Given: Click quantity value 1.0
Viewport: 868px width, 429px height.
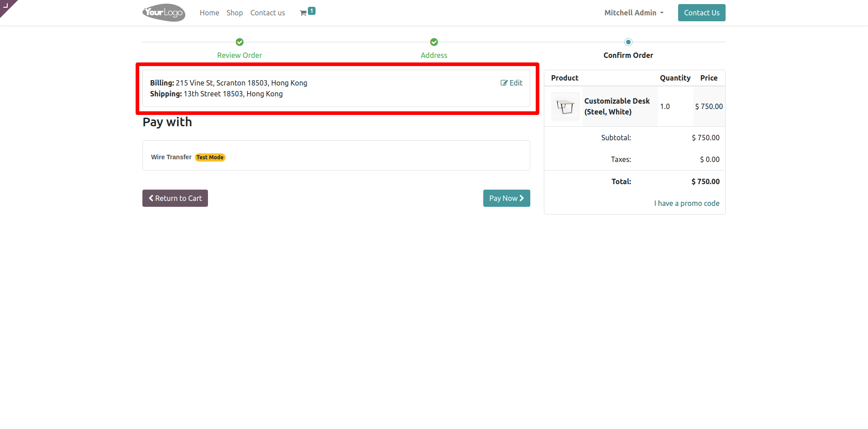Looking at the screenshot, I should tap(665, 106).
